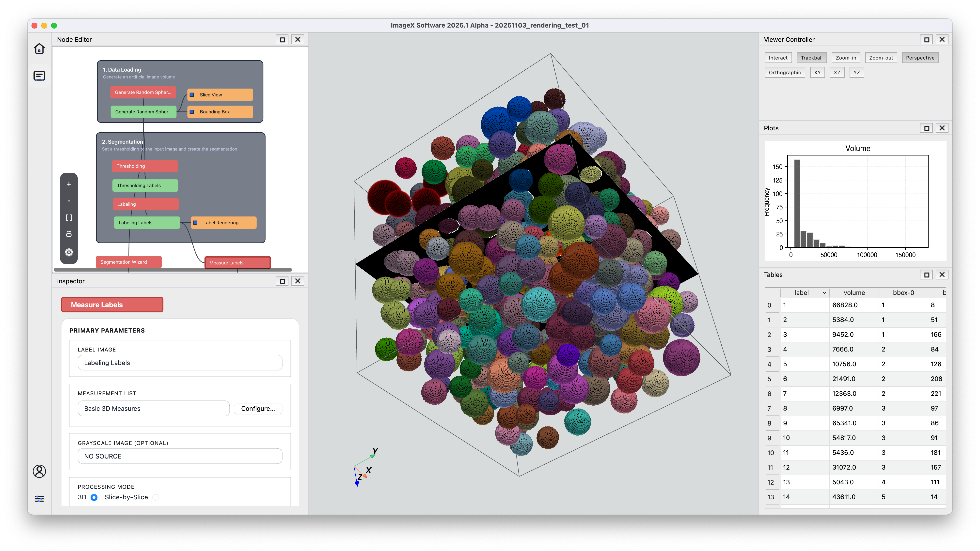
Task: Open the node editor page icon in sidebar
Action: (39, 76)
